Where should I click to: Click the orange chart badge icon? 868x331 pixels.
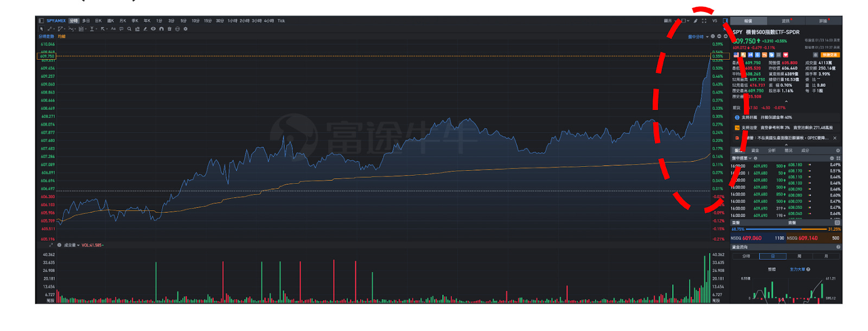tap(764, 55)
